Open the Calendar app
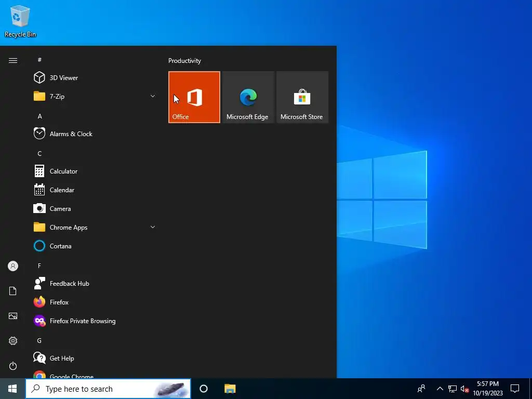The width and height of the screenshot is (532, 399). point(95,190)
